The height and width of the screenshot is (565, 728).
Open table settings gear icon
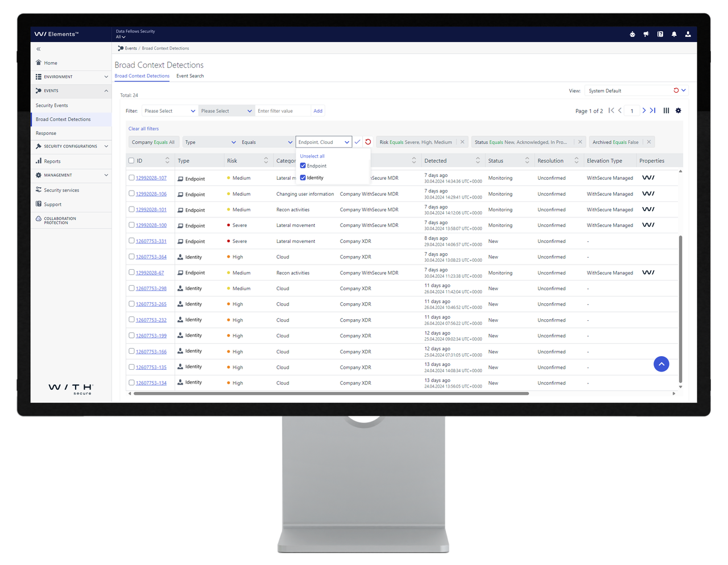678,110
